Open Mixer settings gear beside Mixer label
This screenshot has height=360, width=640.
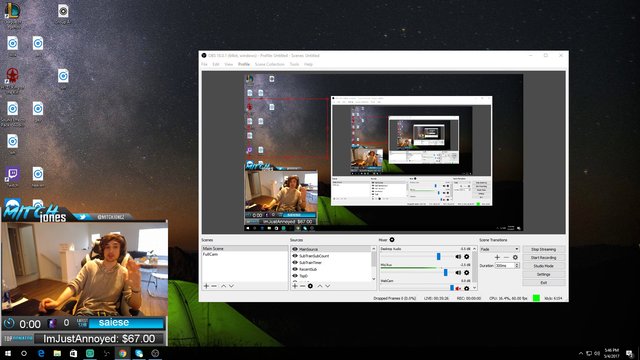click(392, 240)
